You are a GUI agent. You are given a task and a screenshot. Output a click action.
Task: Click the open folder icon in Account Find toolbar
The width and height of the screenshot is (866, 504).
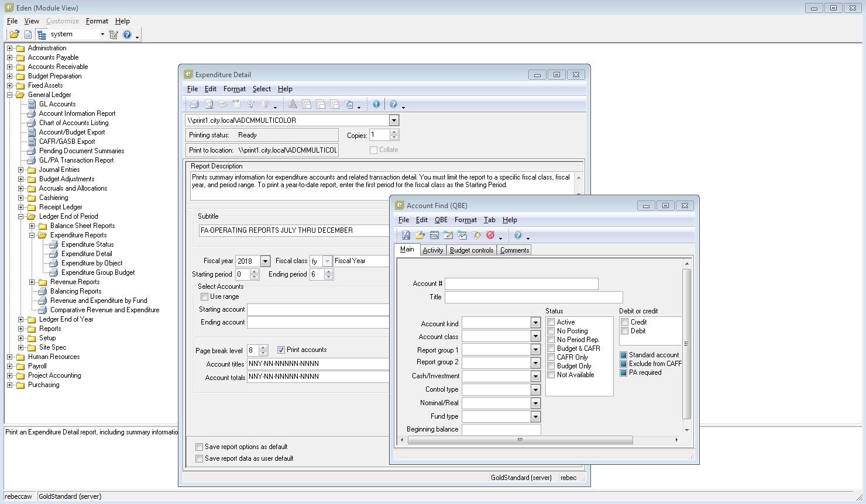pos(420,235)
